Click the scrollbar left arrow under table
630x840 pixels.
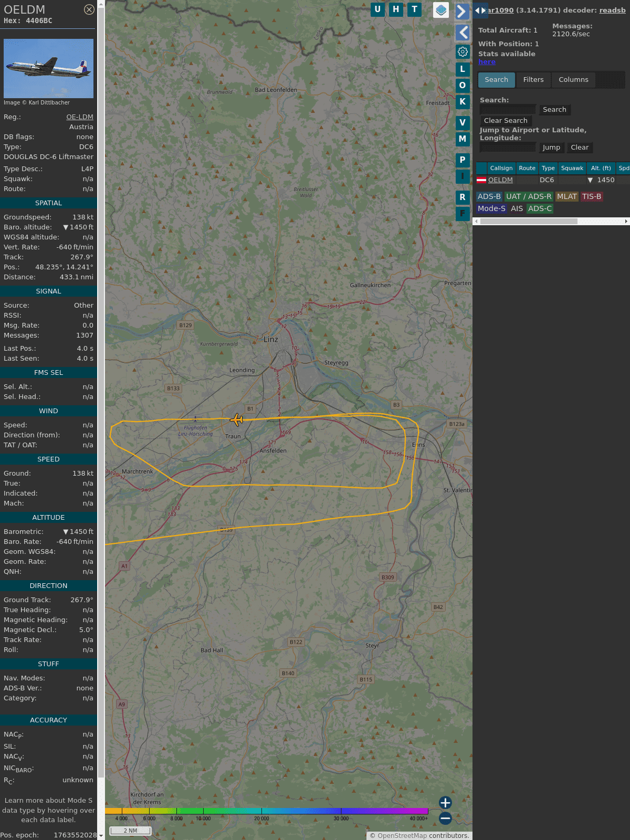coord(476,222)
